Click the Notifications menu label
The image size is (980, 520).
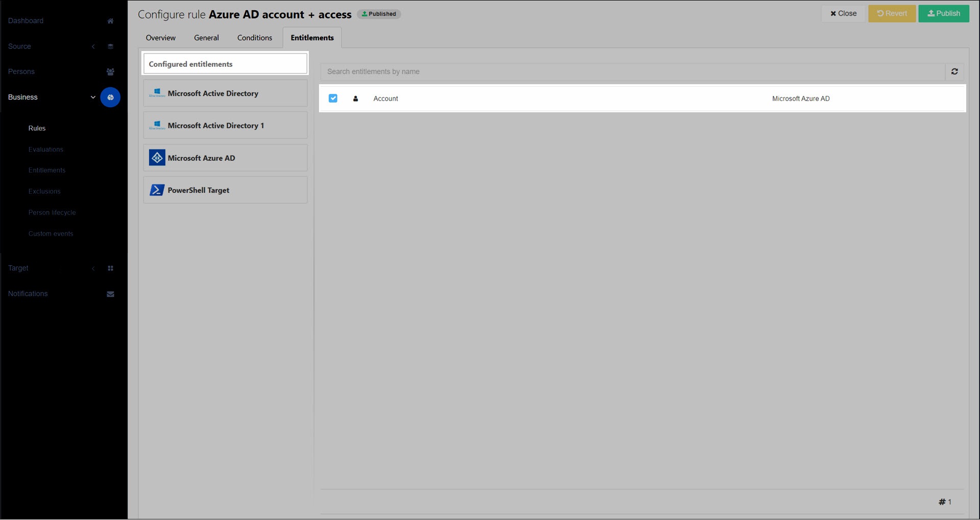(28, 294)
